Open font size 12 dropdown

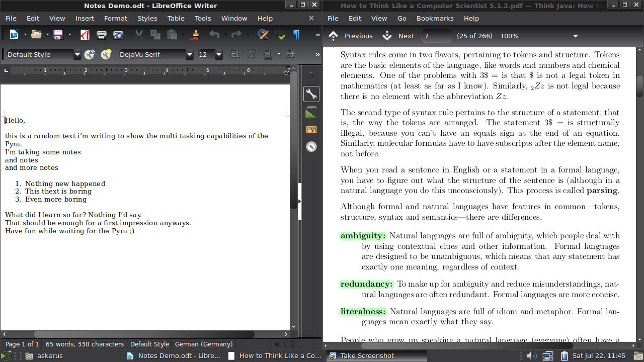[219, 54]
